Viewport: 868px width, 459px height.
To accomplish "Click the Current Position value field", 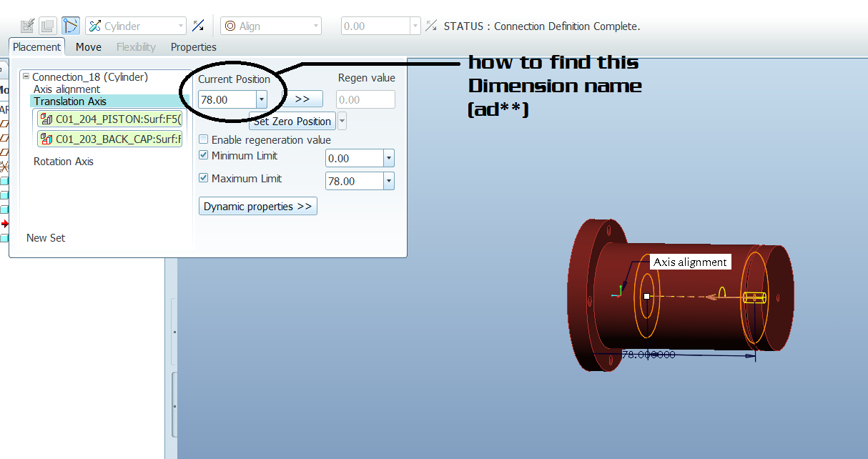I will pyautogui.click(x=227, y=99).
